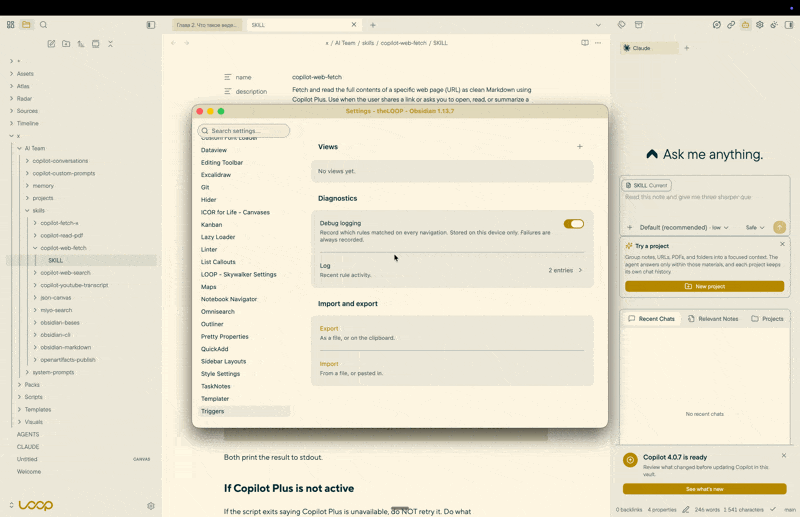Add a new chat tab beside Claude
Viewport: 800px width, 517px height.
[687, 48]
